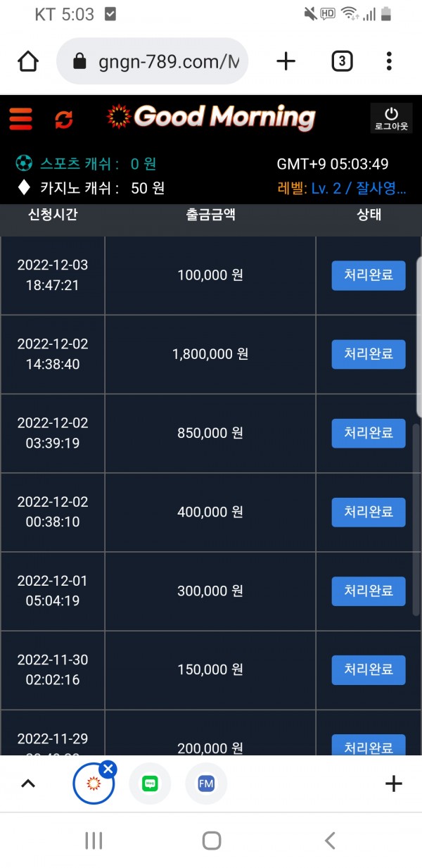
Task: Open a new browser tab
Action: [286, 62]
